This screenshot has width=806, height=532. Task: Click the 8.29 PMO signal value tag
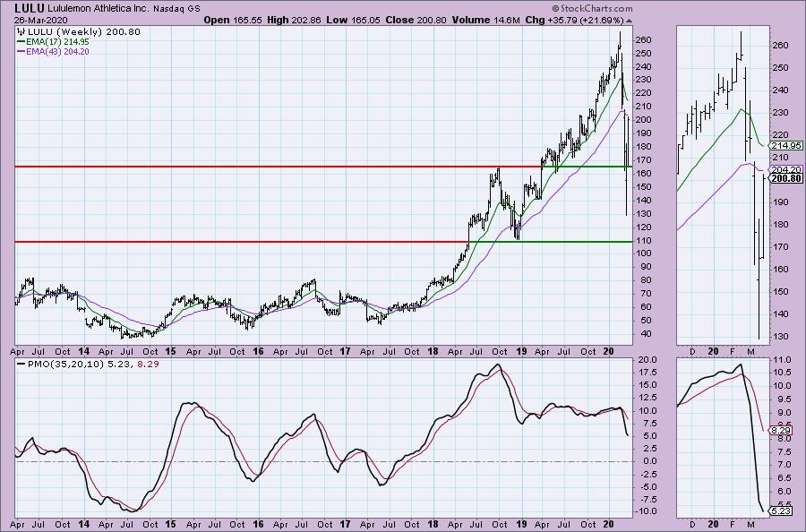781,430
